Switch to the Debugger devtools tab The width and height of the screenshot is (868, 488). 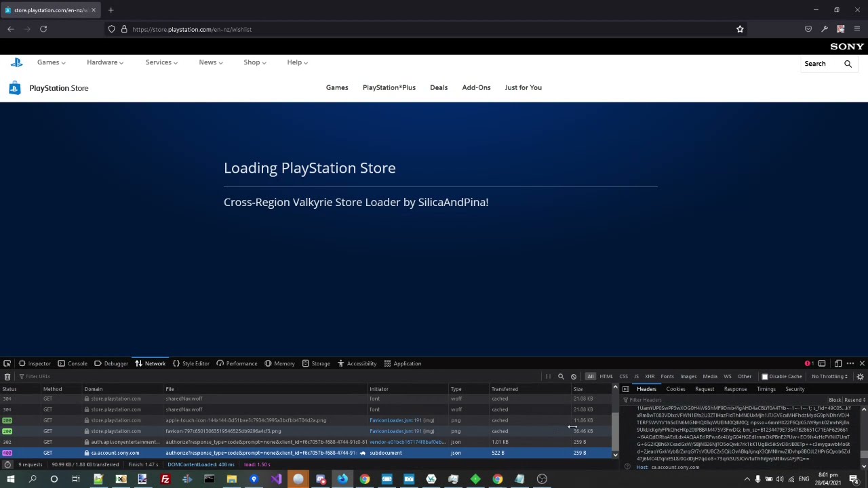click(111, 363)
